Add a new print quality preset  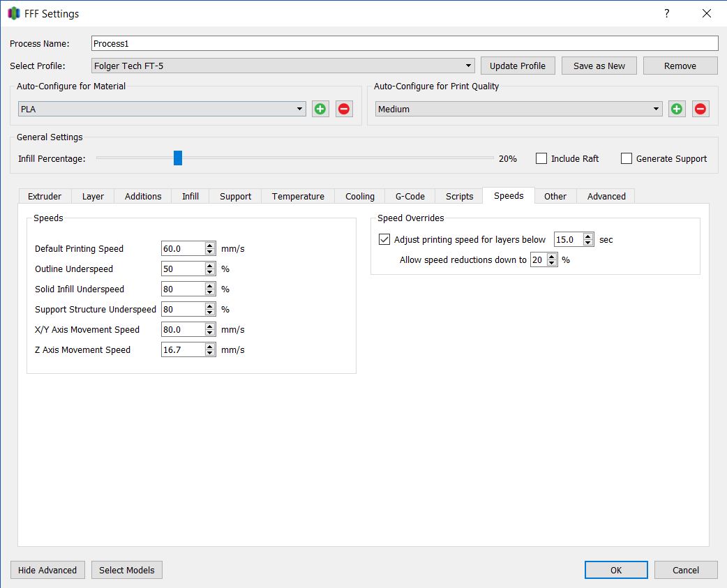tap(677, 109)
